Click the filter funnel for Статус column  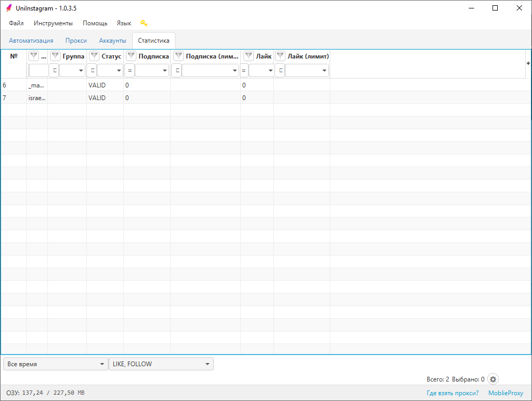(94, 56)
